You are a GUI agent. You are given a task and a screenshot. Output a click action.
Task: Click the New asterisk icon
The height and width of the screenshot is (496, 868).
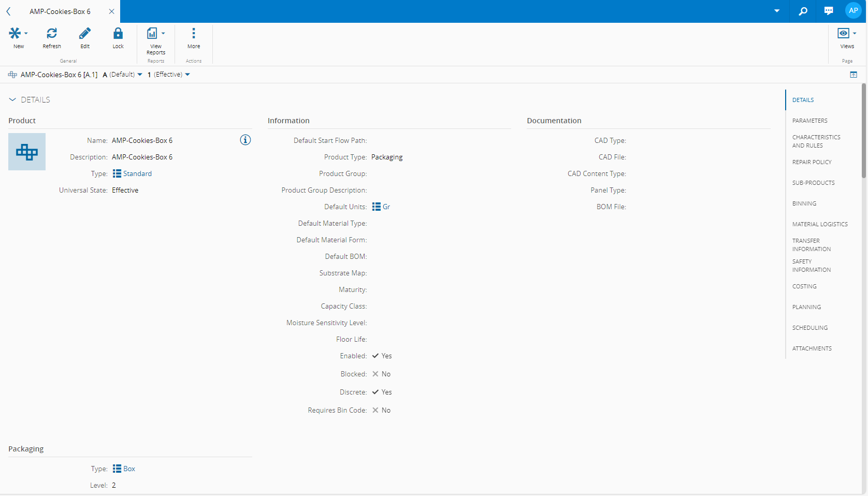coord(15,34)
